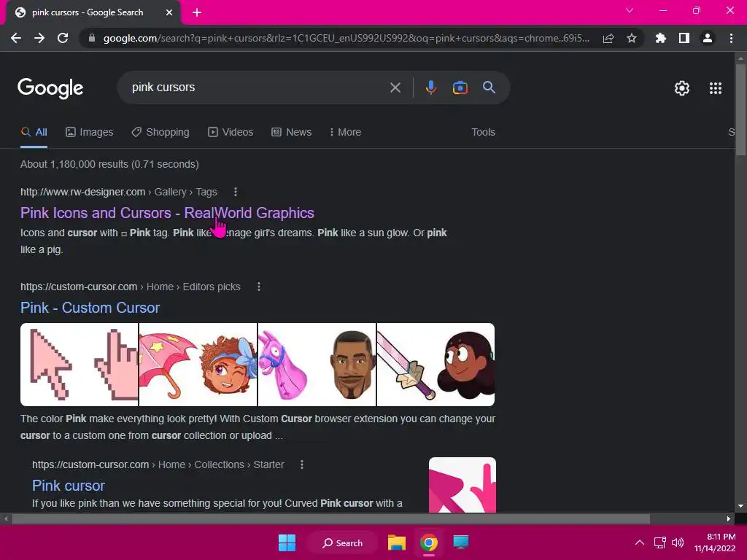Open options for custom-cursor.com Starter result
Image resolution: width=747 pixels, height=560 pixels.
pyautogui.click(x=302, y=464)
